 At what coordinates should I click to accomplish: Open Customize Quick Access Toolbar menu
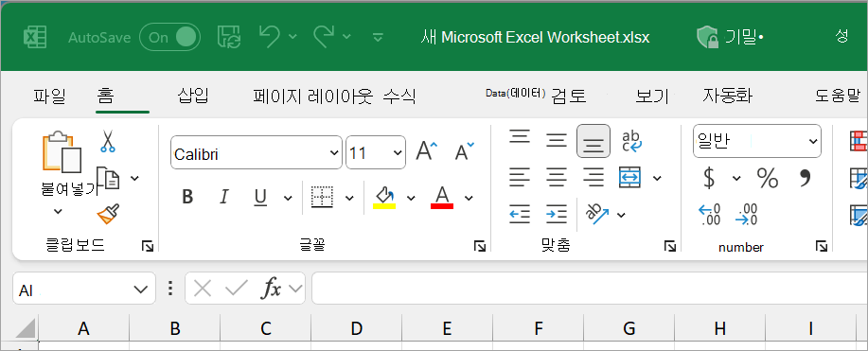pyautogui.click(x=378, y=38)
